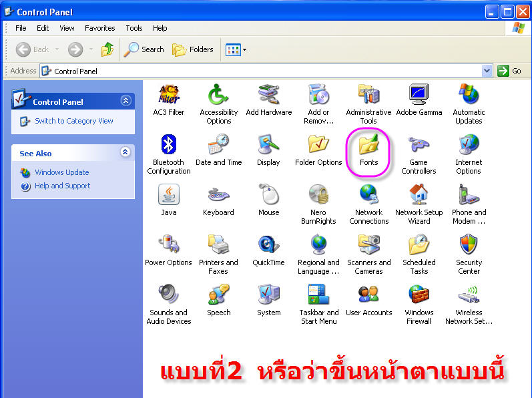Open the View menu

pos(67,28)
